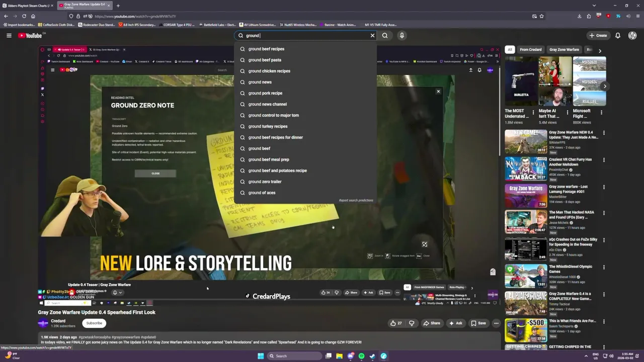Open 'The WhistlinDiesel Olympic Games' video
This screenshot has width=644, height=362.
point(526,276)
